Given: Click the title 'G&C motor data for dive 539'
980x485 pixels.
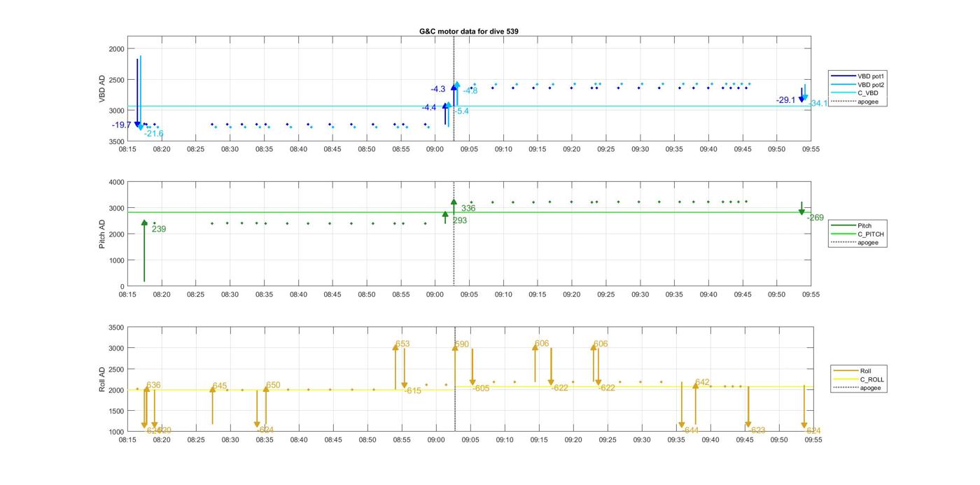Looking at the screenshot, I should click(x=469, y=31).
